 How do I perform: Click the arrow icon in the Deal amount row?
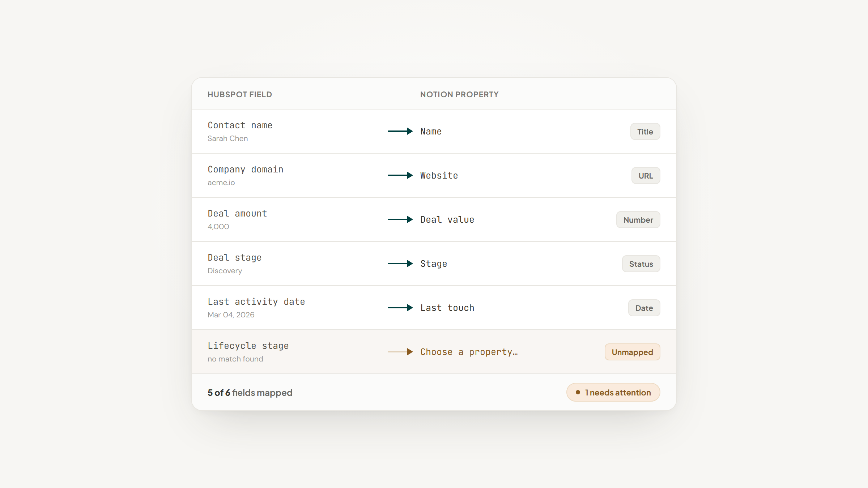[x=400, y=219]
